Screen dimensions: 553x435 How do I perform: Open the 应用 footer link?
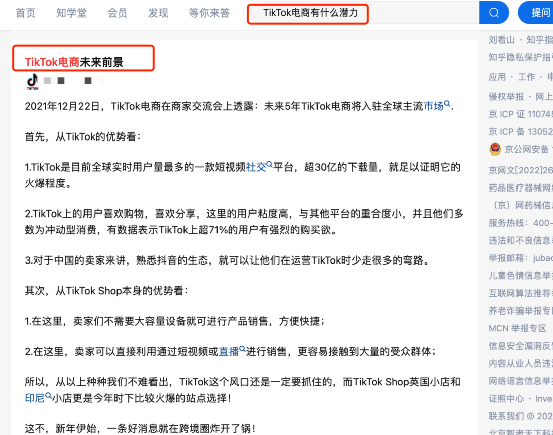point(497,77)
